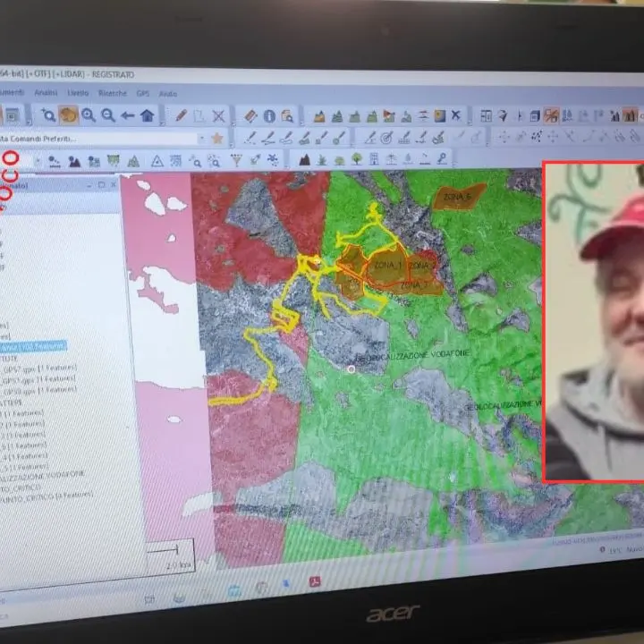Image resolution: width=644 pixels, height=644 pixels.
Task: Click GEOLOCALIZZAZIONE VODAFONE circle marker on map
Action: point(352,369)
